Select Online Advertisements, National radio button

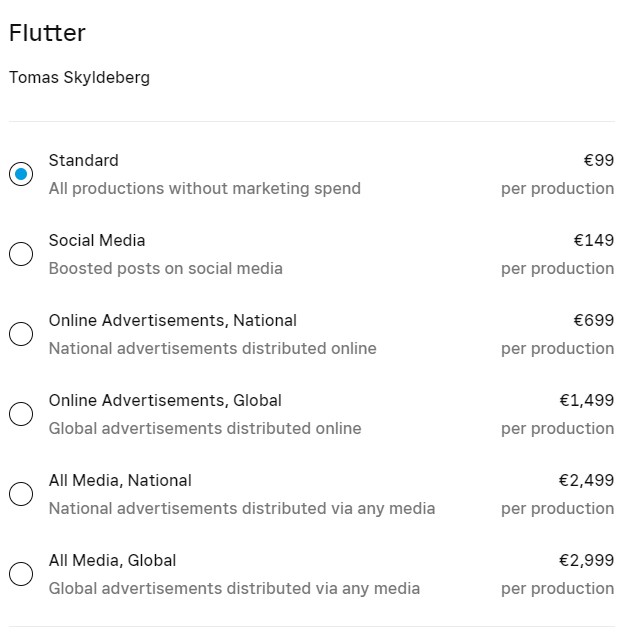21,334
